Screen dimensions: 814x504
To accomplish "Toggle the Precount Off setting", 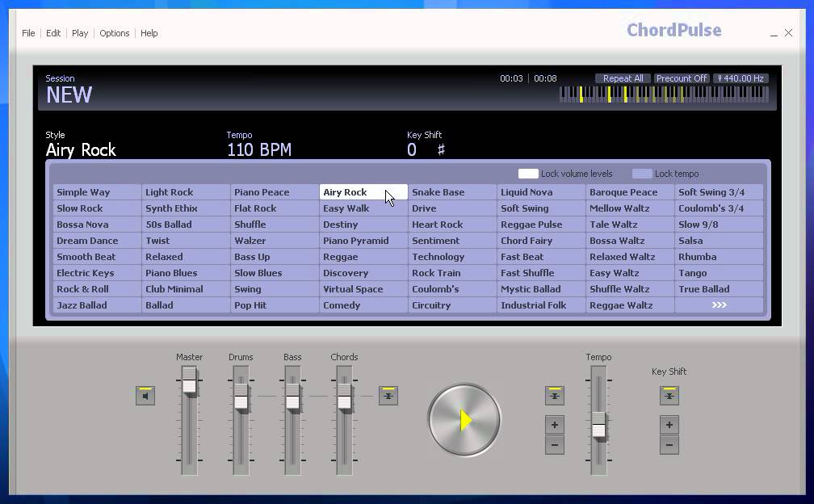I will pyautogui.click(x=682, y=78).
